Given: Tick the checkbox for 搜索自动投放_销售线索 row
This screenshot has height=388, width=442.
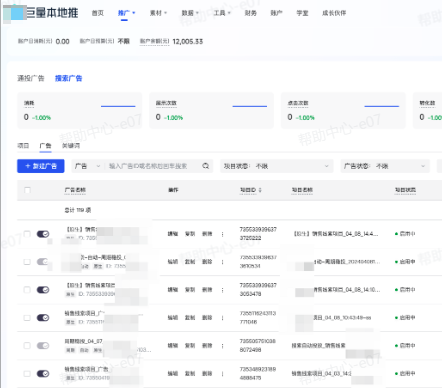Looking at the screenshot, I should click(x=27, y=346).
